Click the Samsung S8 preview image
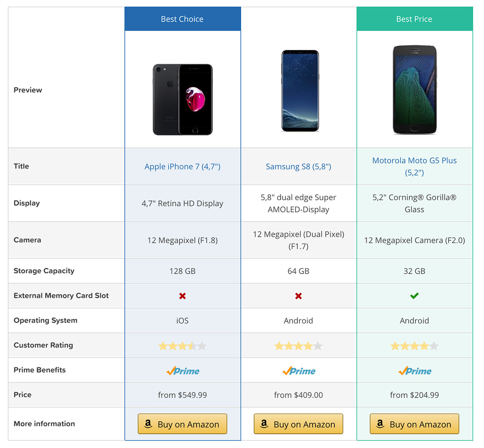The image size is (484, 448). click(300, 91)
